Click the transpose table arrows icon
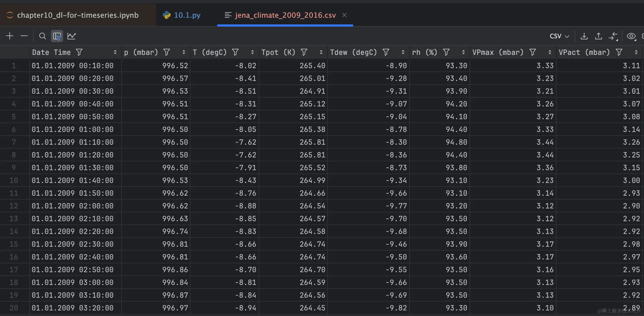The width and height of the screenshot is (644, 316). pos(613,36)
